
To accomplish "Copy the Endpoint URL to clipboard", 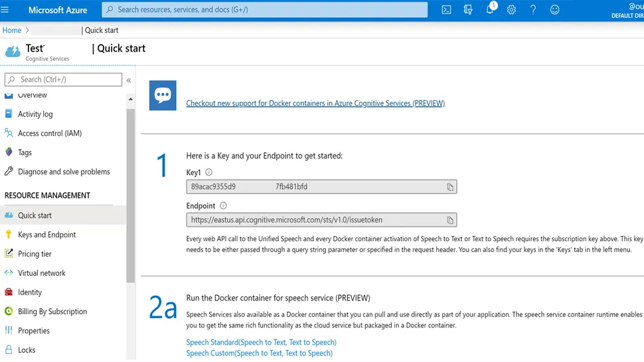I will pos(450,220).
